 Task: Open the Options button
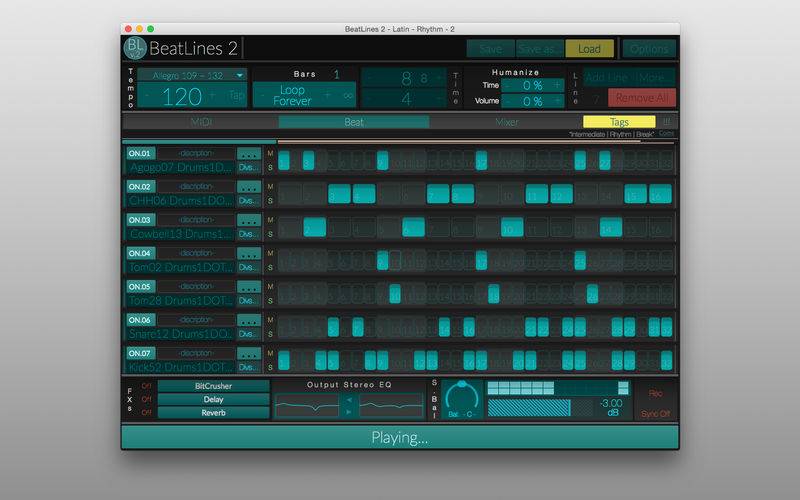pos(649,49)
